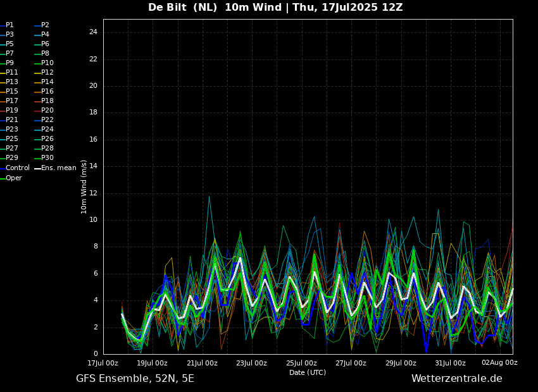Select P25 member in the legend
This screenshot has height=392, width=538.
pos(12,139)
